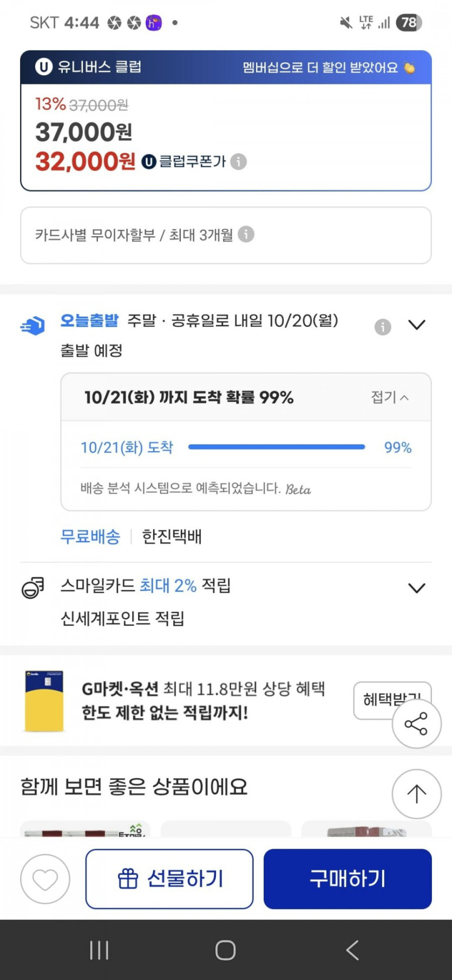
Task: Collapse arrival probability with 접기
Action: 390,397
